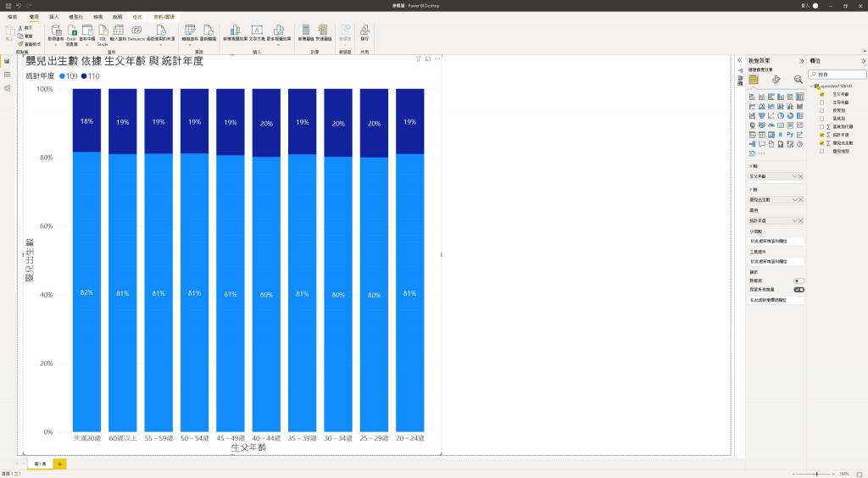Image resolution: width=868 pixels, height=478 pixels.
Task: Click the New measure (新增量值) icon
Action: point(305,30)
